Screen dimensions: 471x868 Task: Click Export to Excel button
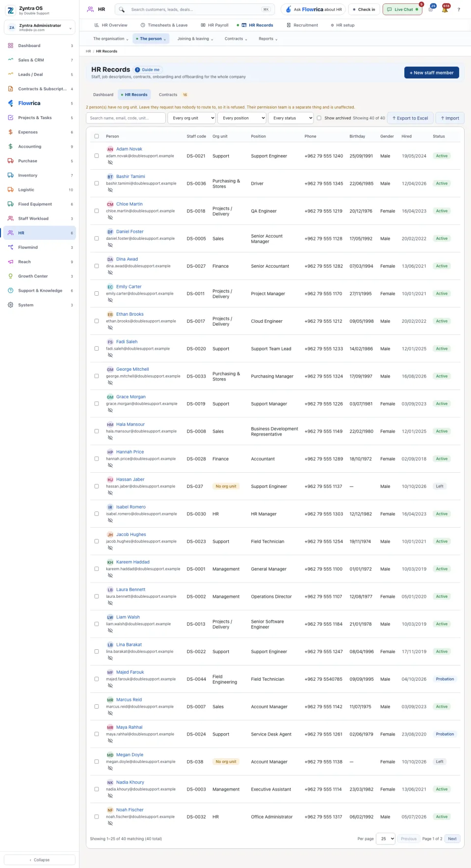click(410, 118)
